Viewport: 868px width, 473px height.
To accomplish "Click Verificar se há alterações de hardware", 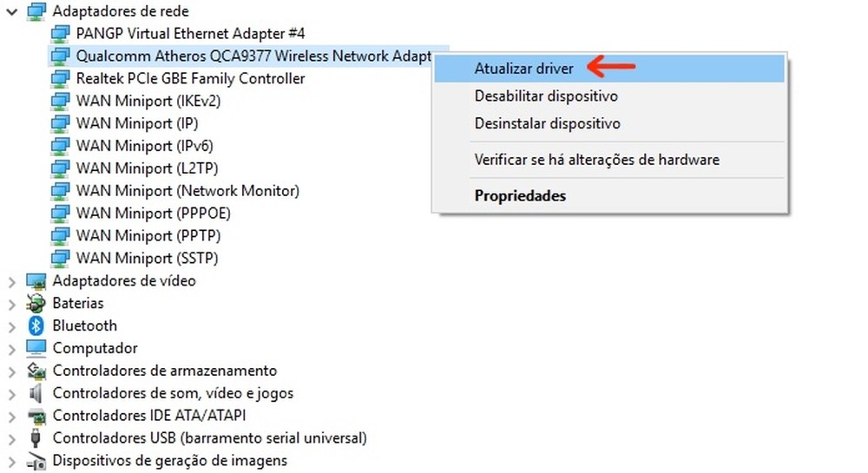I will (596, 160).
